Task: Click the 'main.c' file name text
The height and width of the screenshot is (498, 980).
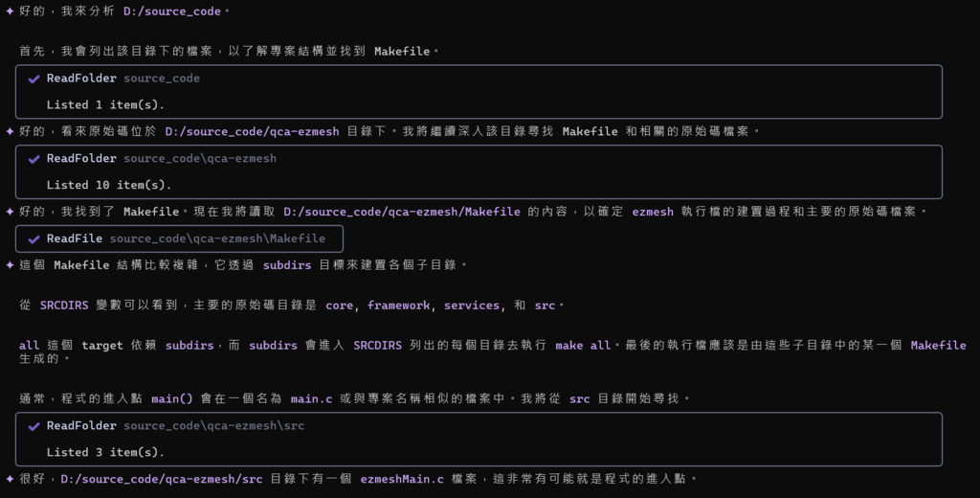Action: (x=311, y=397)
